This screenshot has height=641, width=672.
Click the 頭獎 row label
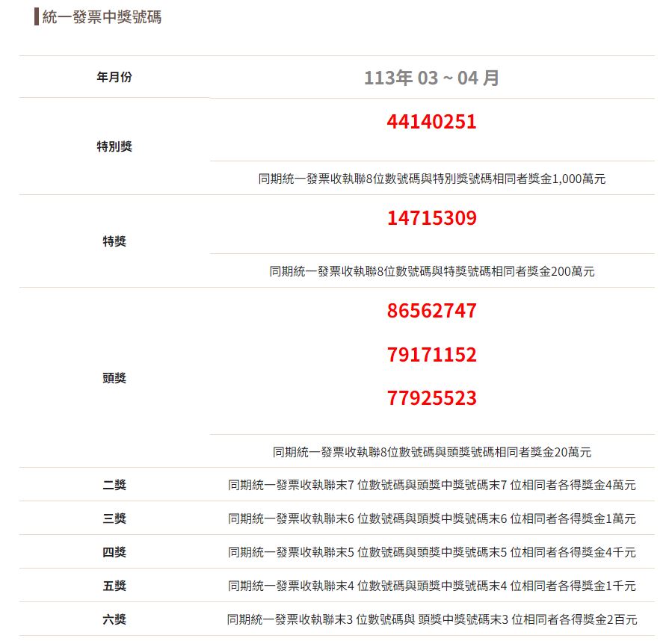[114, 378]
